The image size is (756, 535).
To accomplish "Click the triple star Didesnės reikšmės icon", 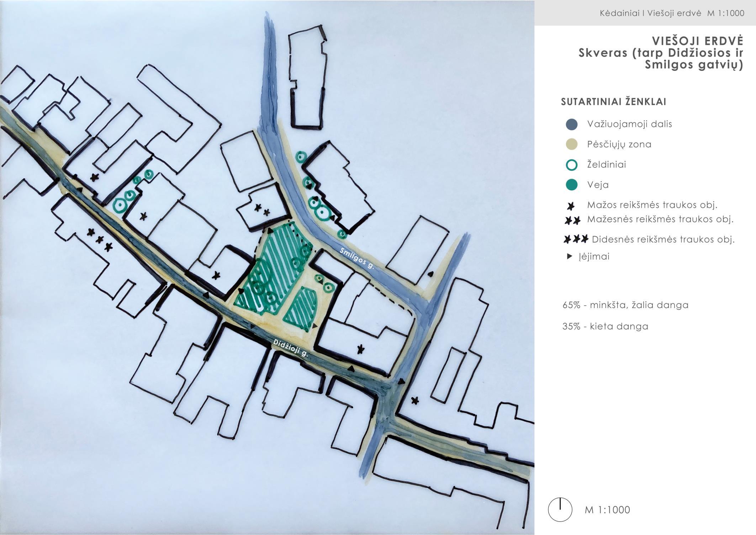I will (576, 239).
